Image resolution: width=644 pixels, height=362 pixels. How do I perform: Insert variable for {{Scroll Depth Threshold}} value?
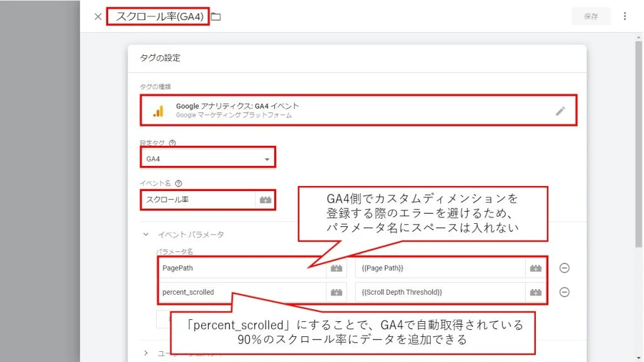coord(536,292)
